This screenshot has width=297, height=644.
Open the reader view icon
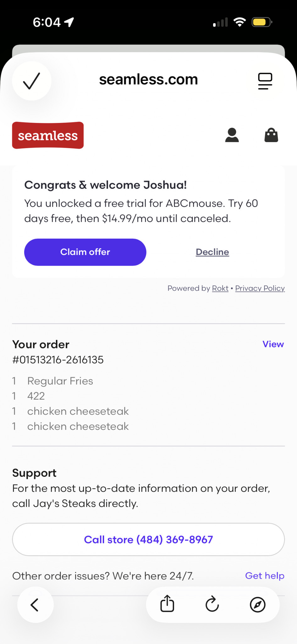click(265, 81)
